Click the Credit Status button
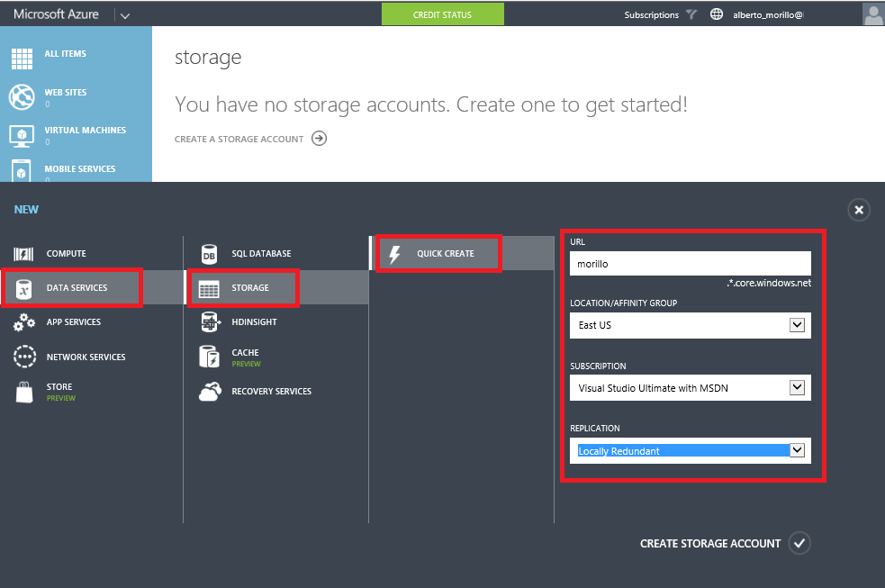Viewport: 885px width, 588px height. pyautogui.click(x=443, y=14)
